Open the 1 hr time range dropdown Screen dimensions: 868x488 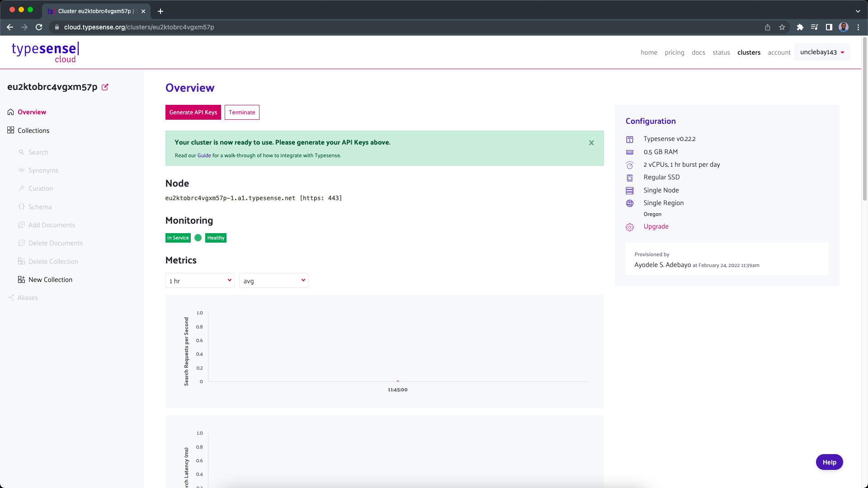click(x=200, y=281)
